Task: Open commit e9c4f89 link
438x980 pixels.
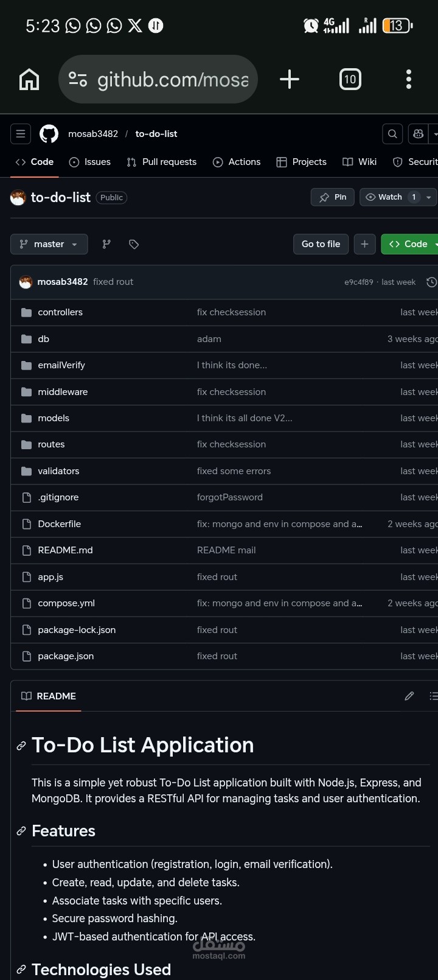Action: click(x=358, y=282)
